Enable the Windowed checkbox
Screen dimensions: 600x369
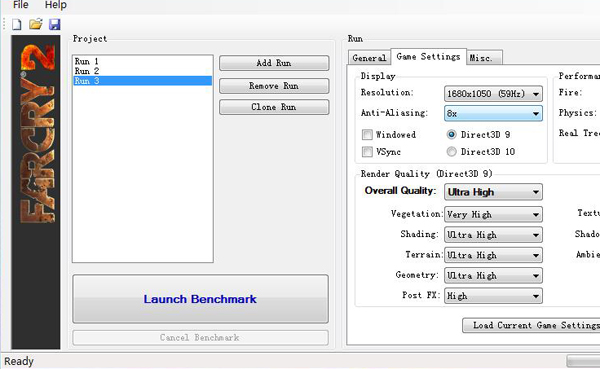click(x=367, y=134)
